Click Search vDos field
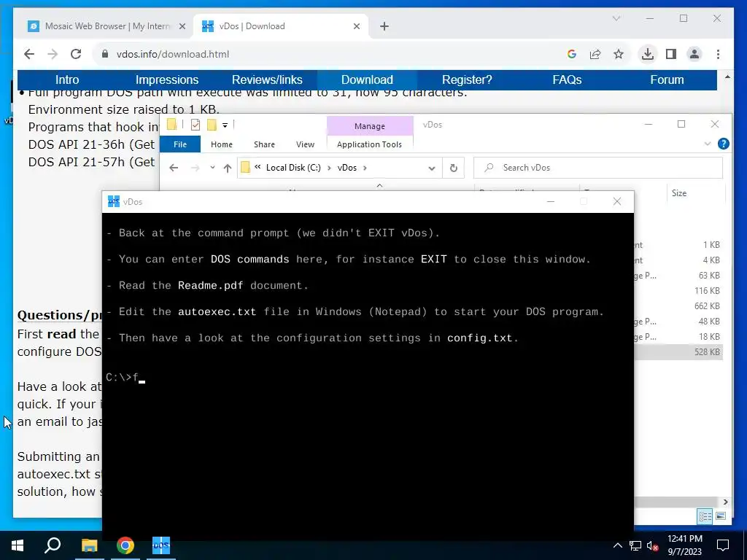This screenshot has height=560, width=747. (598, 168)
